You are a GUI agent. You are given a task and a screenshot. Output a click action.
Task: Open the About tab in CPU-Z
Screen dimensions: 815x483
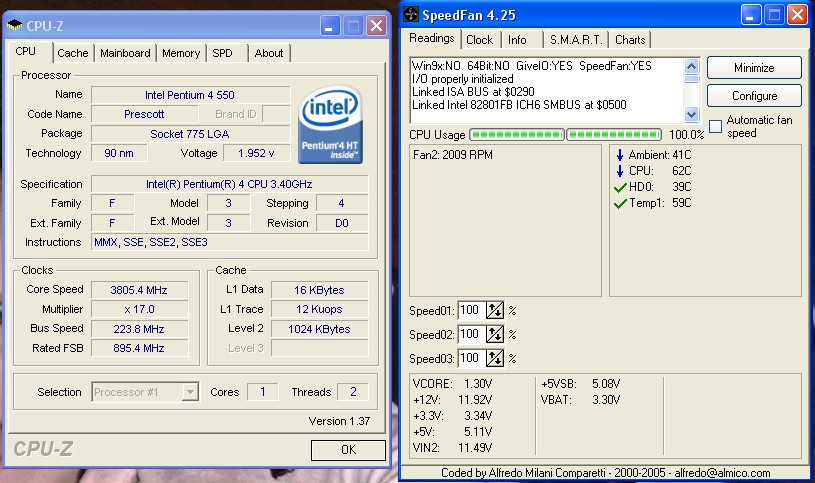pos(269,53)
